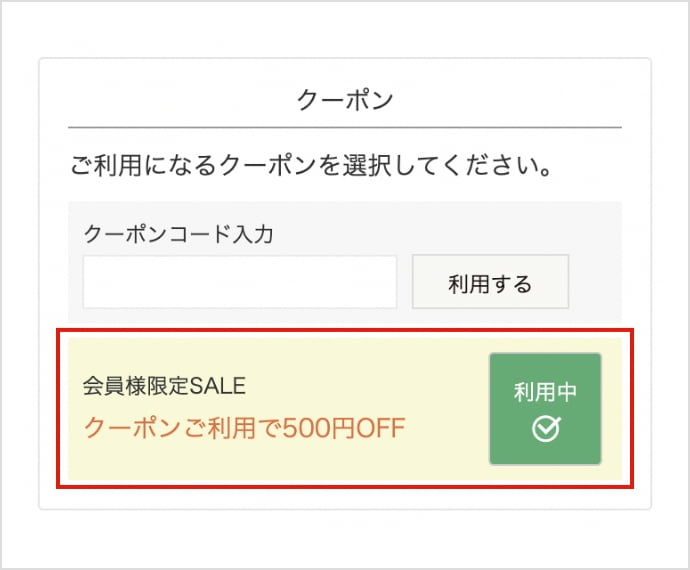Toggle the green 利用中 coupon button
The image size is (690, 570).
(x=545, y=409)
